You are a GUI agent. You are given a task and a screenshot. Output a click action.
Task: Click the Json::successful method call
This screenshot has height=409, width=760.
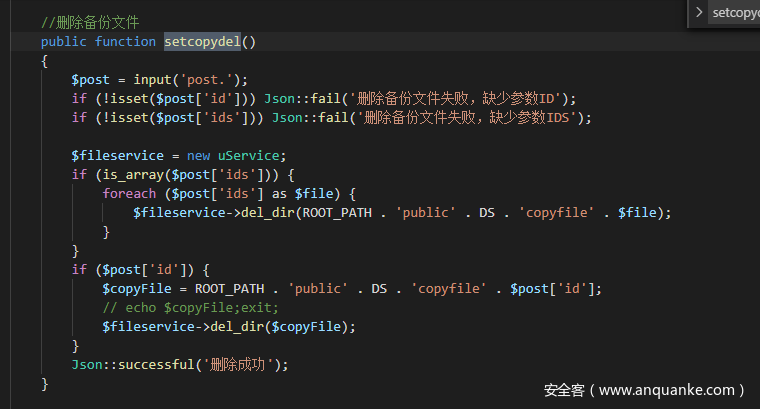click(x=138, y=364)
